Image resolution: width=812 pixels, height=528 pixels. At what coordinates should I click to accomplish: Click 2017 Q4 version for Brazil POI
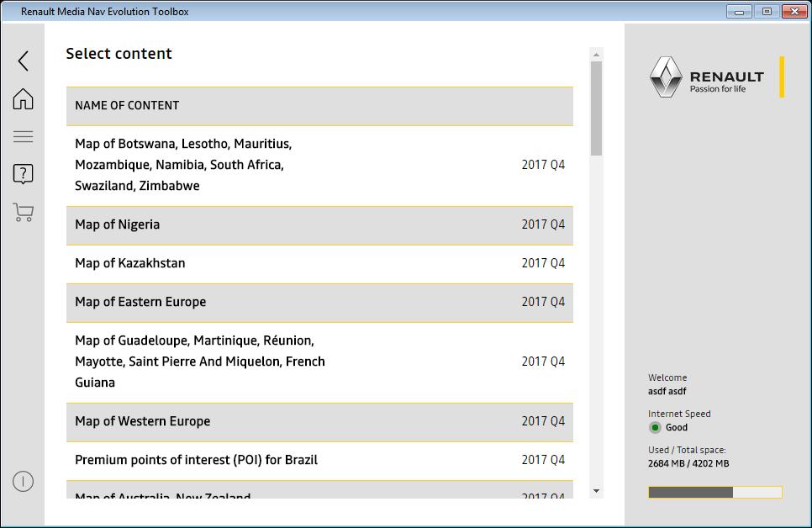click(543, 460)
